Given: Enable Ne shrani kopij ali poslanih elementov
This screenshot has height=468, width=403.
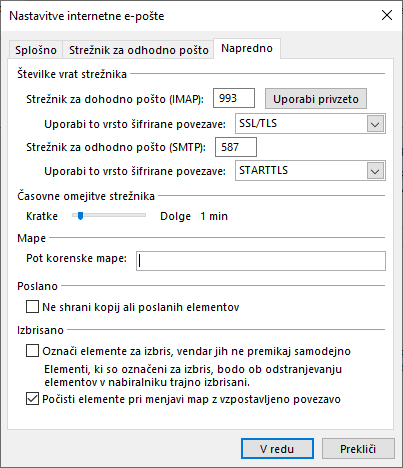Looking at the screenshot, I should pyautogui.click(x=32, y=307).
